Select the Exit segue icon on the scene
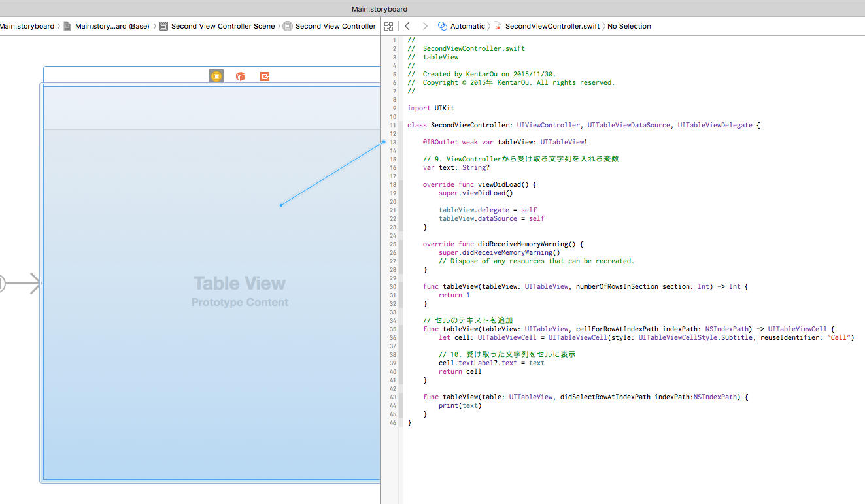This screenshot has width=865, height=504. [x=264, y=76]
